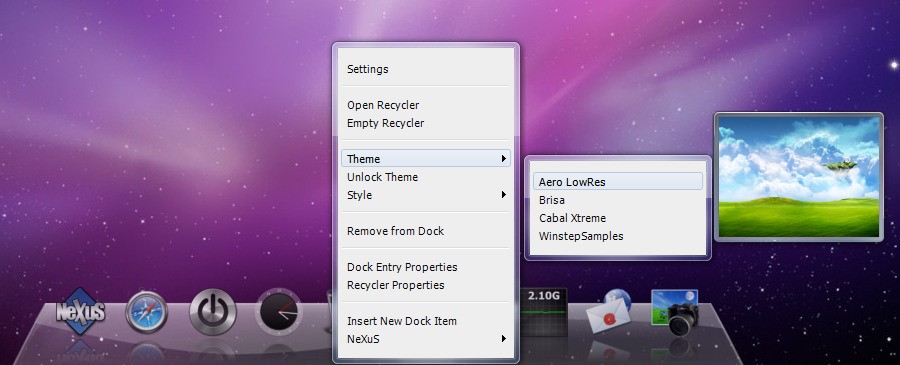Screen dimensions: 900x365
Task: Click Unlock Theme menu item
Action: point(425,177)
